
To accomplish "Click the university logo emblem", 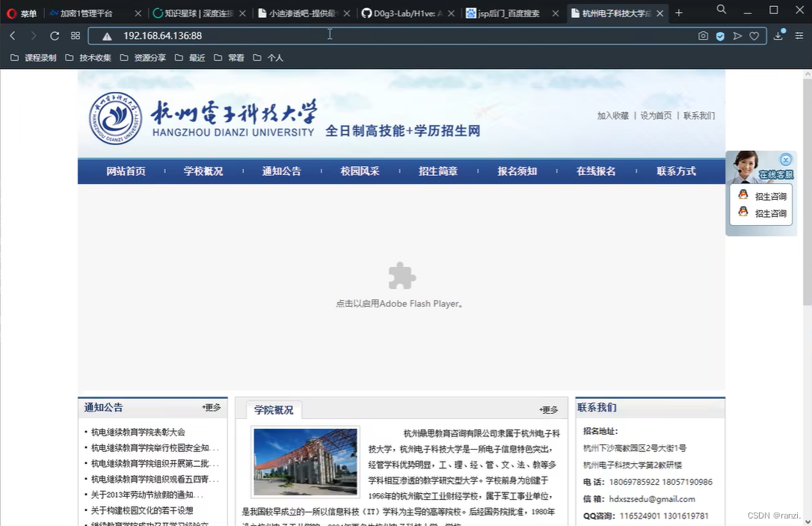I will (115, 119).
